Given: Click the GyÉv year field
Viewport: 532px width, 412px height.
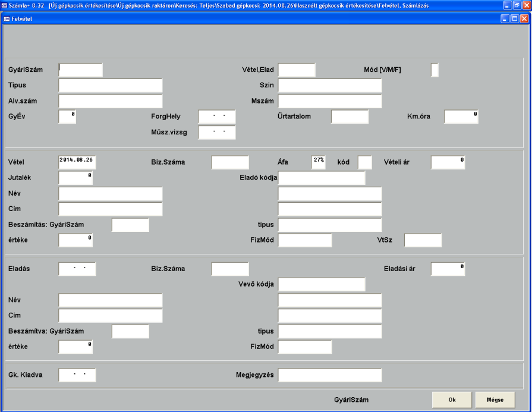Looking at the screenshot, I should coord(67,117).
